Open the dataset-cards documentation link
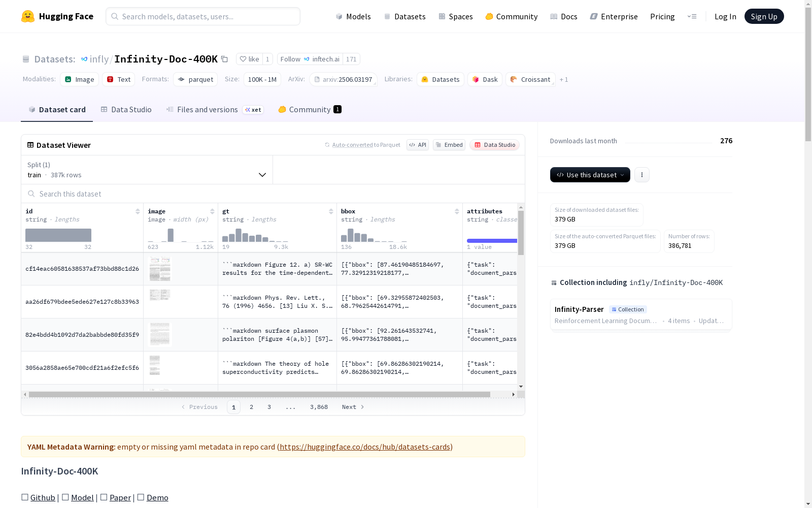Image resolution: width=812 pixels, height=508 pixels. 365,447
